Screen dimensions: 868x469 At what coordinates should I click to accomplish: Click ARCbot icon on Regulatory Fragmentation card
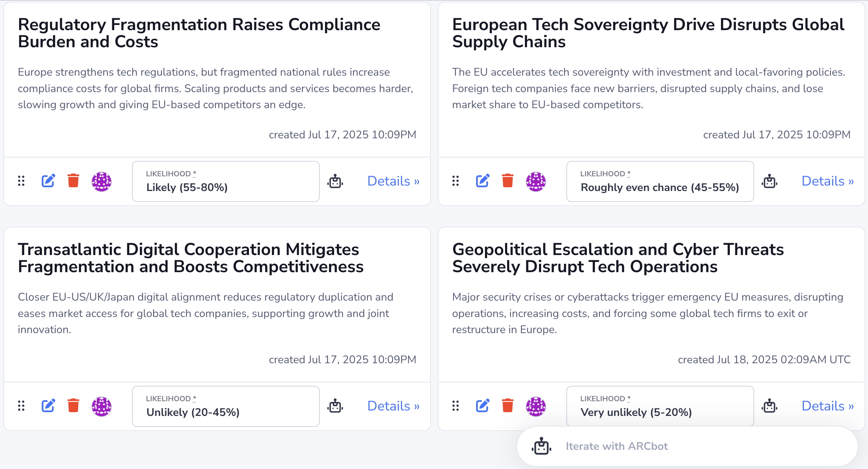pyautogui.click(x=335, y=181)
